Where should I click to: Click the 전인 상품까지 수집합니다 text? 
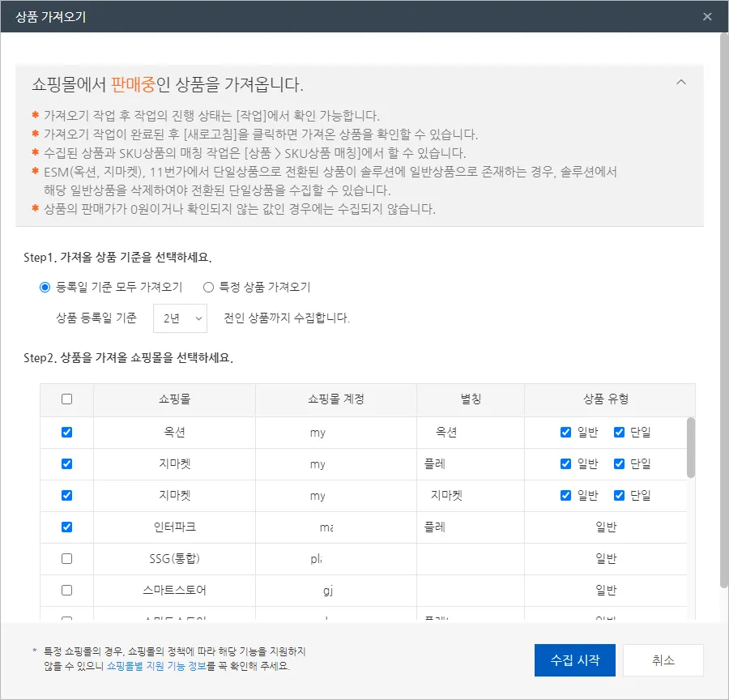[x=287, y=318]
